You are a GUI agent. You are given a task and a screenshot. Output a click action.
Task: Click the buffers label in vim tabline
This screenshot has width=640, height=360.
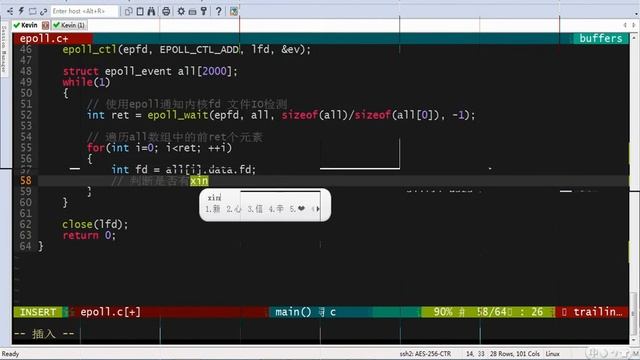click(600, 38)
